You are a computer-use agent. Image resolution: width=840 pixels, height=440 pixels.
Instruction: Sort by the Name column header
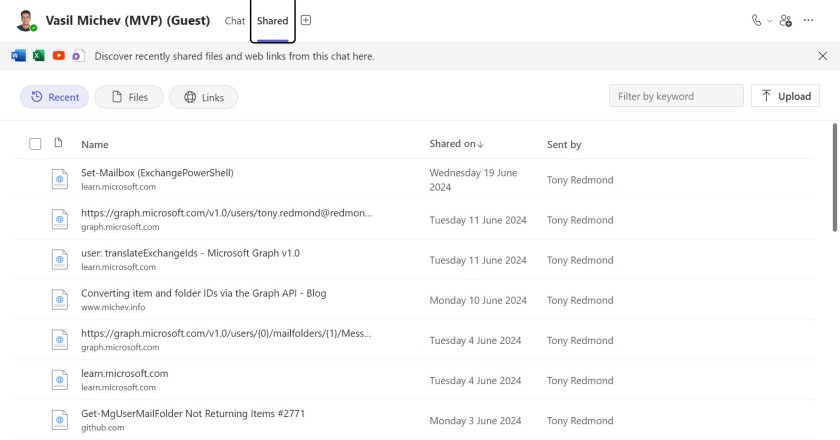pos(95,145)
